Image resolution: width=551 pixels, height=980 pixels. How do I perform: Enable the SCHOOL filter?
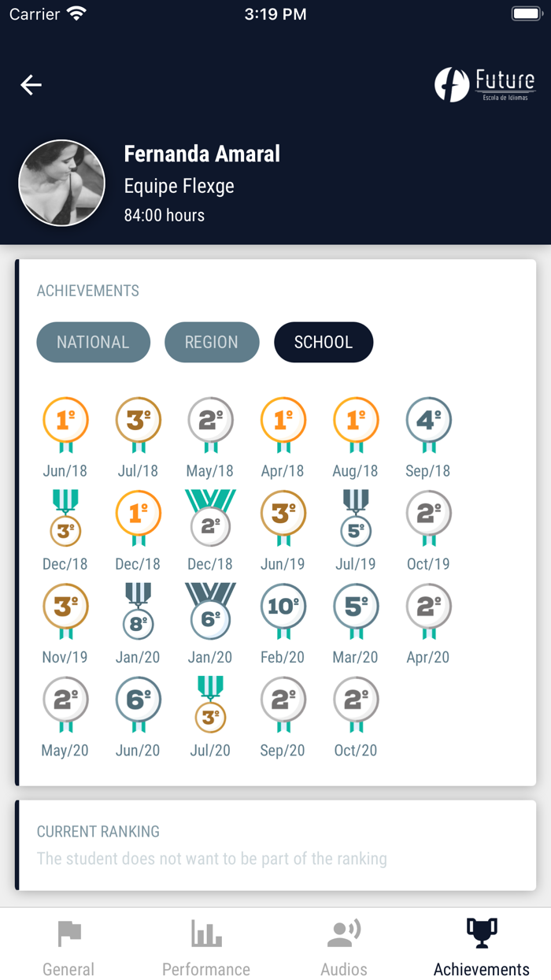coord(324,342)
